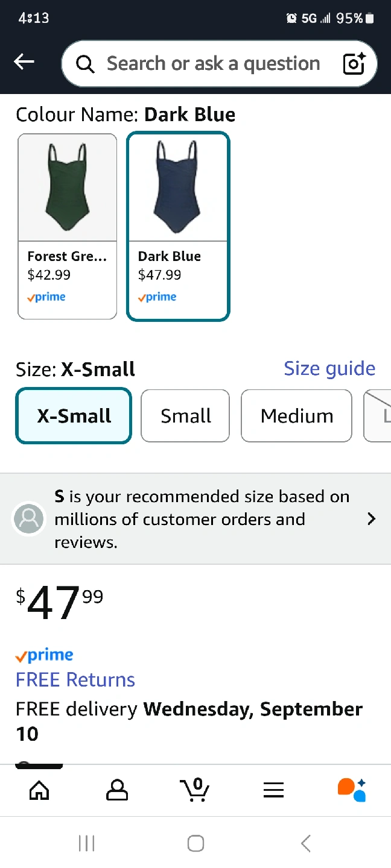
Task: Open the Size guide link
Action: click(329, 368)
